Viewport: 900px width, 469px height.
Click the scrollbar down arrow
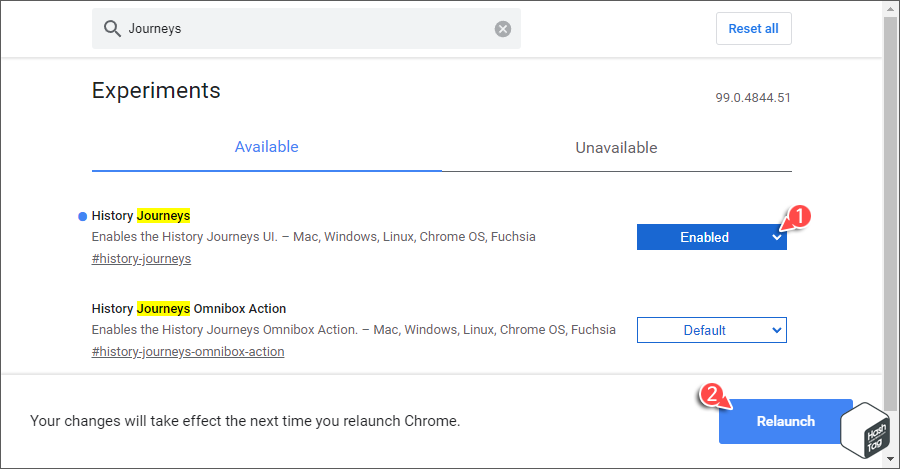(890, 459)
